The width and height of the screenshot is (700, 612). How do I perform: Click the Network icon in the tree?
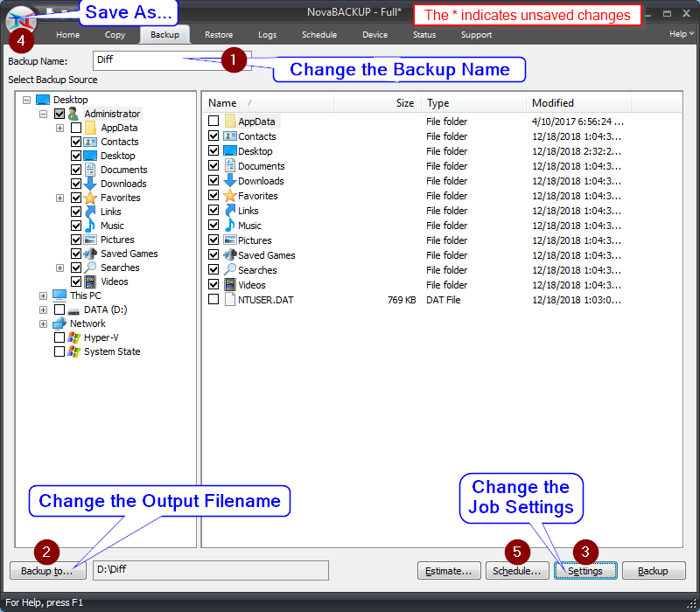click(59, 323)
